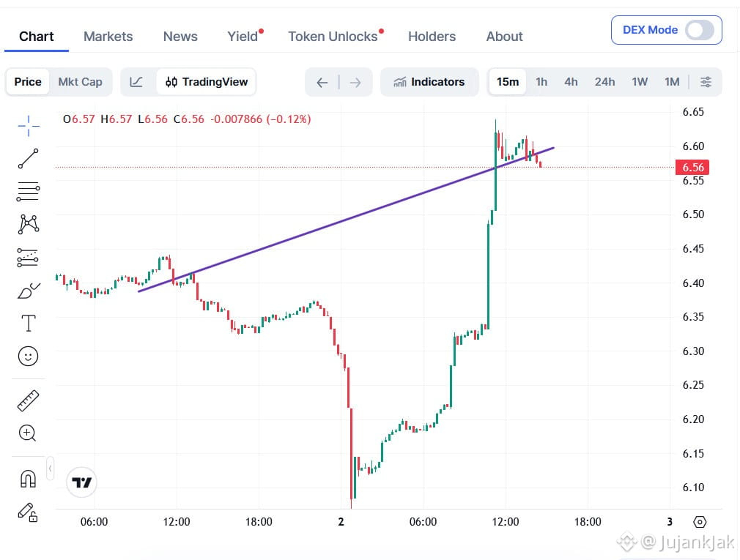Open the Indicators menu

point(429,82)
